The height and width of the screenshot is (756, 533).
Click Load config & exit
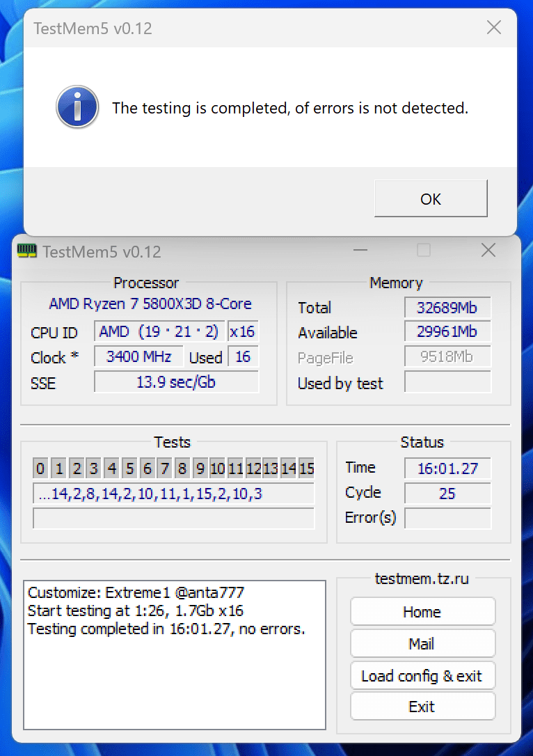click(422, 676)
